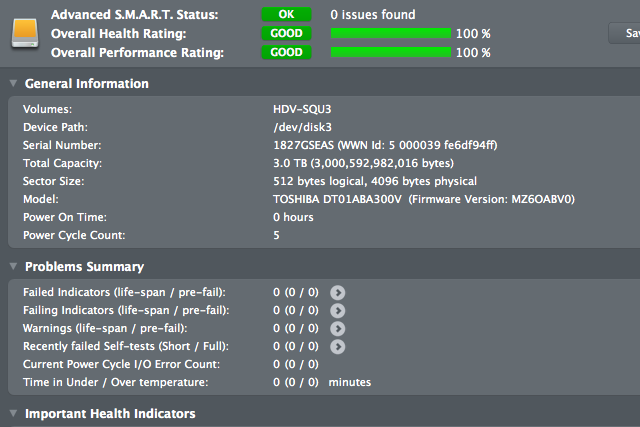Open details arrow for Failing Indicators
This screenshot has width=640, height=427.
point(338,310)
